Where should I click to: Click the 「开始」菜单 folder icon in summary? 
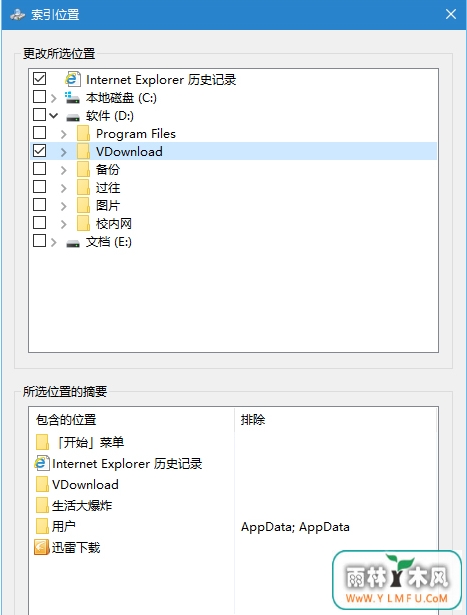(42, 442)
